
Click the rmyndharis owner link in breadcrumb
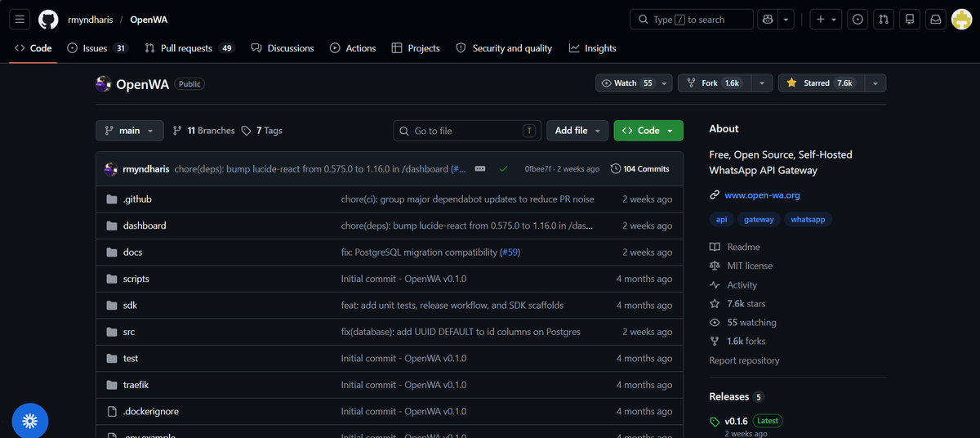click(91, 20)
